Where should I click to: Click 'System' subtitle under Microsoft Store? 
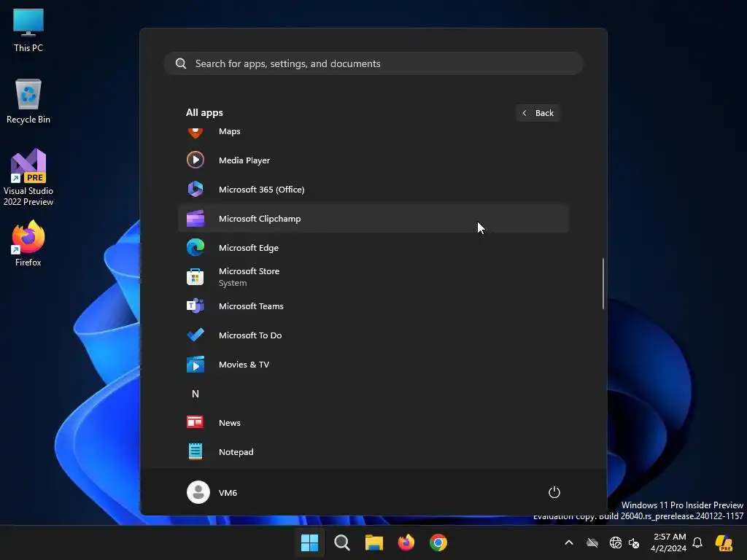[233, 283]
